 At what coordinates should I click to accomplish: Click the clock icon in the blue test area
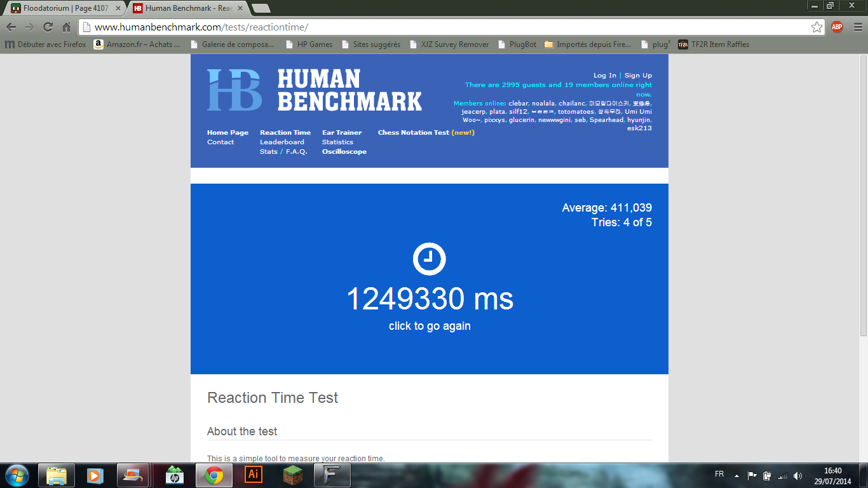click(430, 259)
